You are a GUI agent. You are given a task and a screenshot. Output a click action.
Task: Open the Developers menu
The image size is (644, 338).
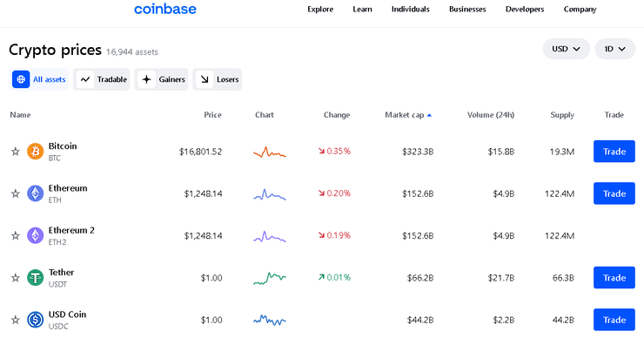click(x=525, y=9)
